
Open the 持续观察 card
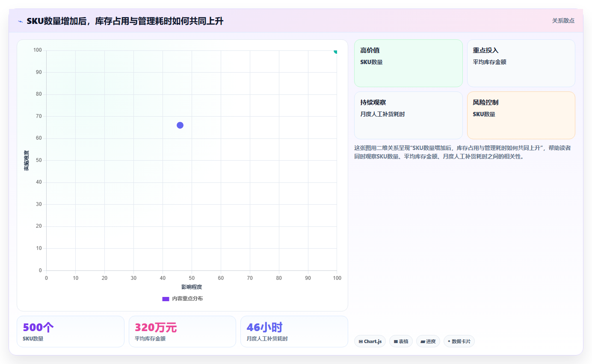pyautogui.click(x=408, y=115)
